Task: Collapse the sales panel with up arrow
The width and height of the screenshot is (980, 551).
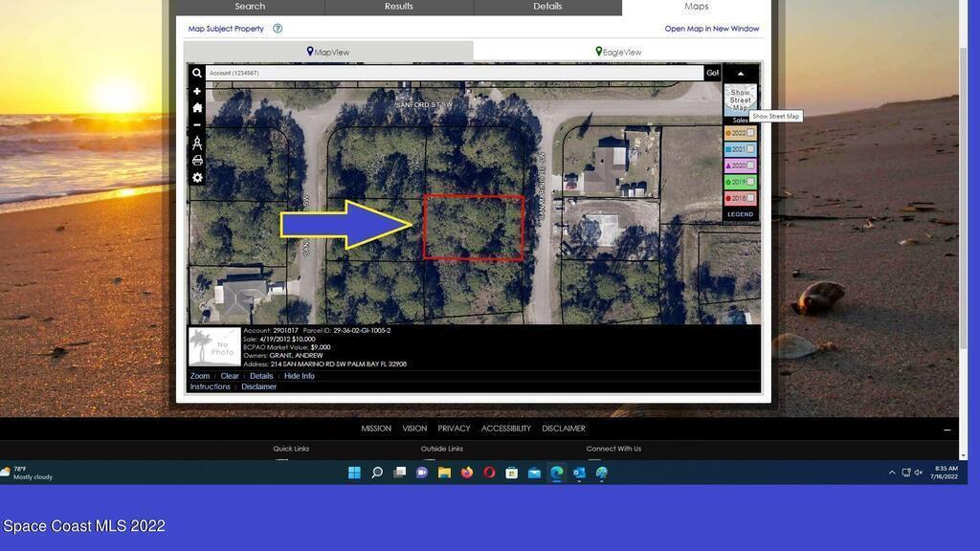Action: click(740, 74)
